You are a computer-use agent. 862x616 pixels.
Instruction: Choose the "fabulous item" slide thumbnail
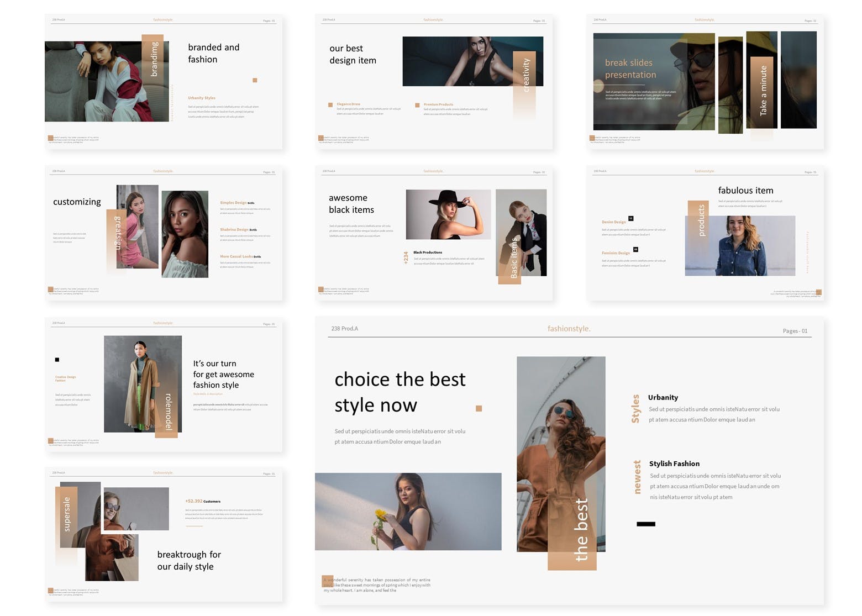click(x=705, y=233)
